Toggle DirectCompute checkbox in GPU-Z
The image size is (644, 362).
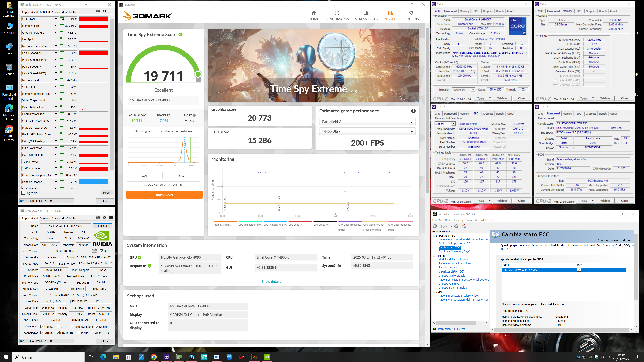click(x=72, y=327)
